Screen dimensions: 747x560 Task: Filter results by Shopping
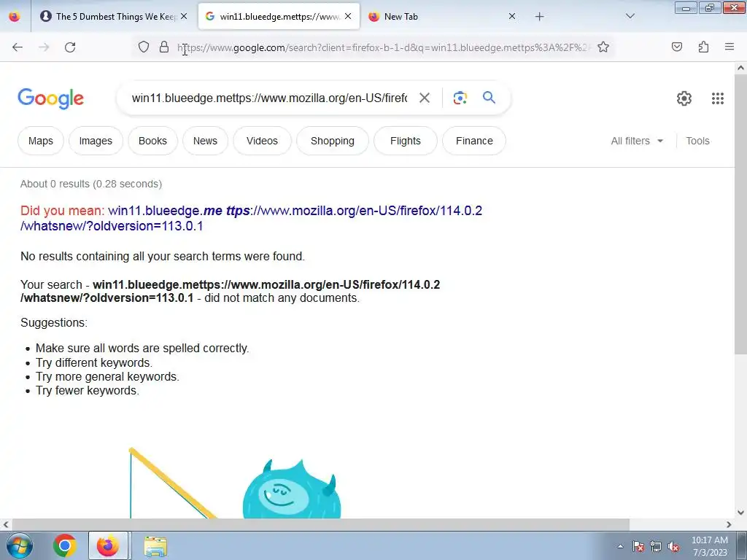point(333,141)
